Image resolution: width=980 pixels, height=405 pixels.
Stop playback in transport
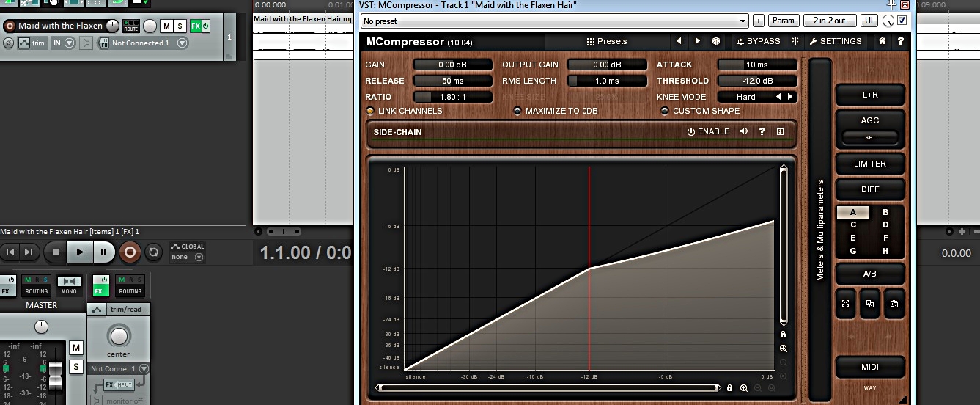[56, 252]
